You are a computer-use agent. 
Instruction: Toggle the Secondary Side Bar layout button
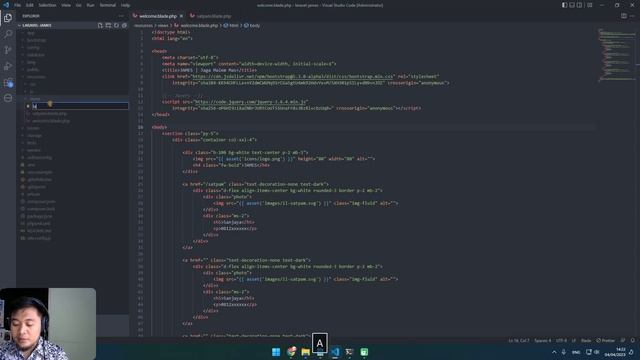(x=579, y=5)
